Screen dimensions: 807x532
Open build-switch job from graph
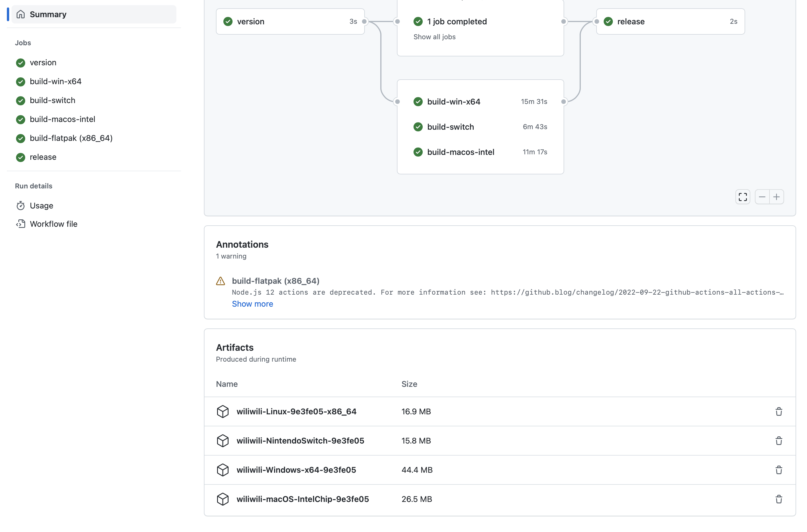[450, 127]
